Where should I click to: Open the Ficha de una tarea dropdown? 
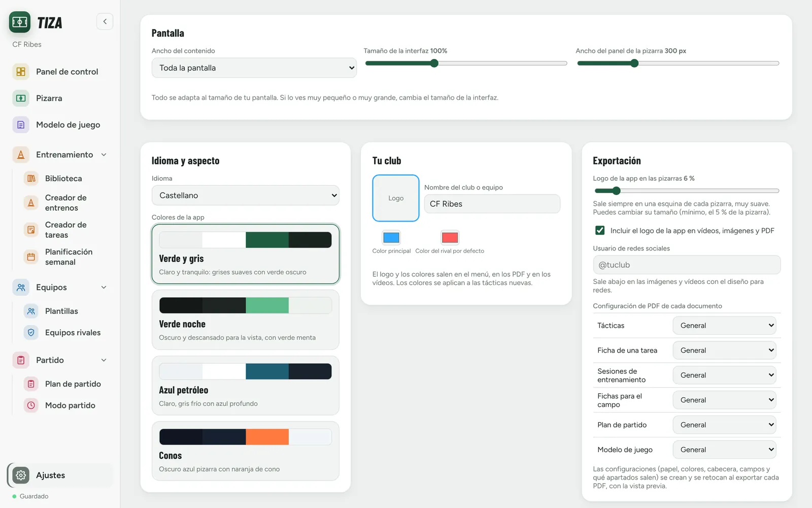[x=724, y=350]
